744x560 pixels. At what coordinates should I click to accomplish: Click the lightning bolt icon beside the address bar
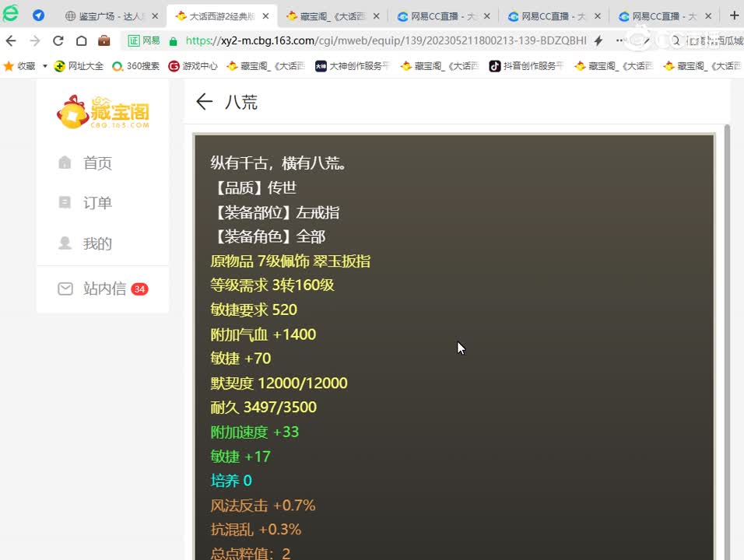point(596,41)
